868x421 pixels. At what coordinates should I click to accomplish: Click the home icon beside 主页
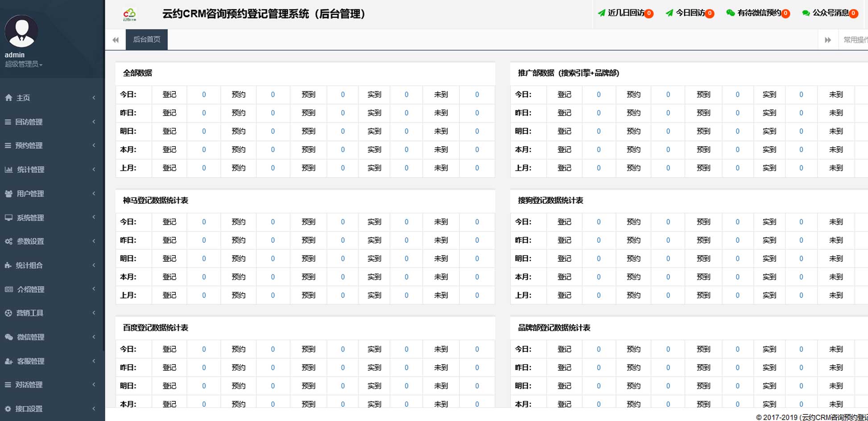tap(8, 98)
